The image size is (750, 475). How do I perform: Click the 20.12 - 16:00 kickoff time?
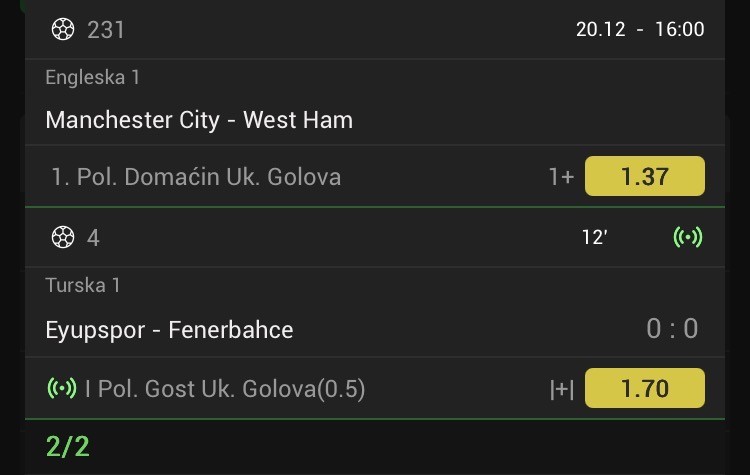pos(640,30)
